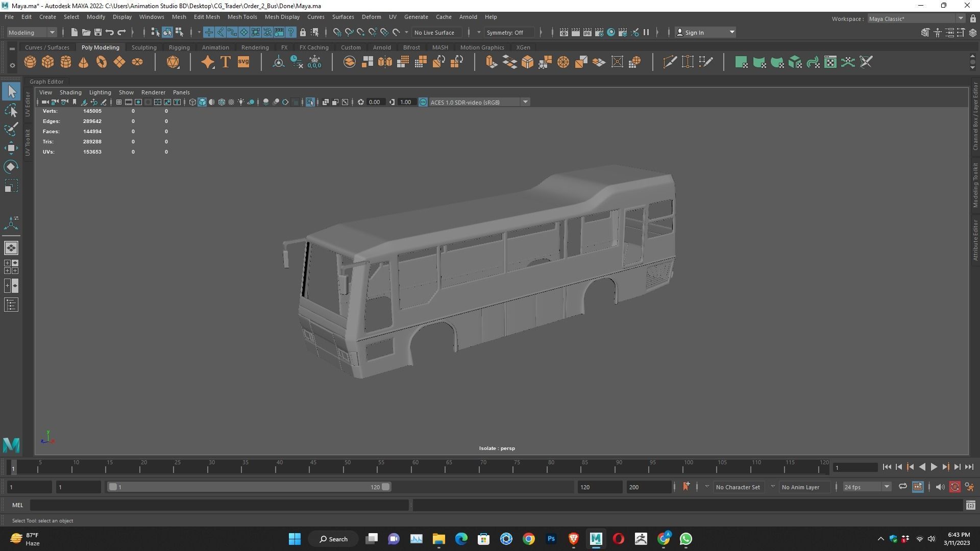This screenshot has height=551, width=980.
Task: Click the Single Perspective View layout icon
Action: coord(11,248)
